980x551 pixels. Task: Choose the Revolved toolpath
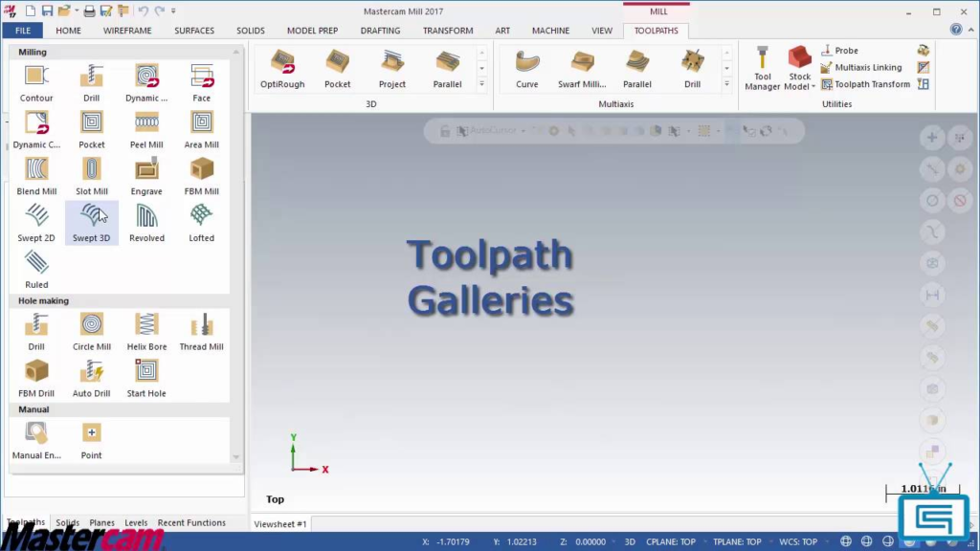146,224
